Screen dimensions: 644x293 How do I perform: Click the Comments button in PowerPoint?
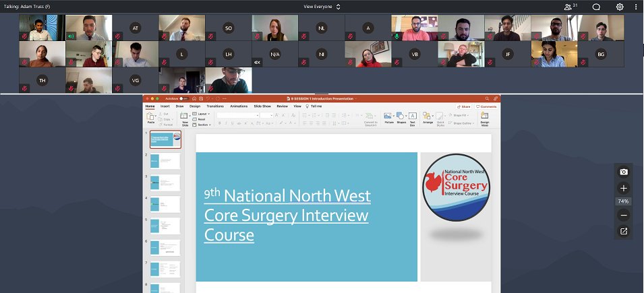(x=486, y=106)
